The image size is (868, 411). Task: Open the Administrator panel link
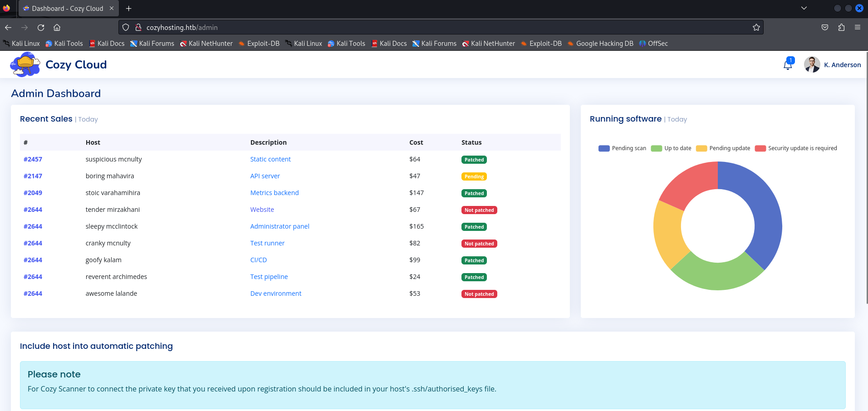click(x=280, y=226)
